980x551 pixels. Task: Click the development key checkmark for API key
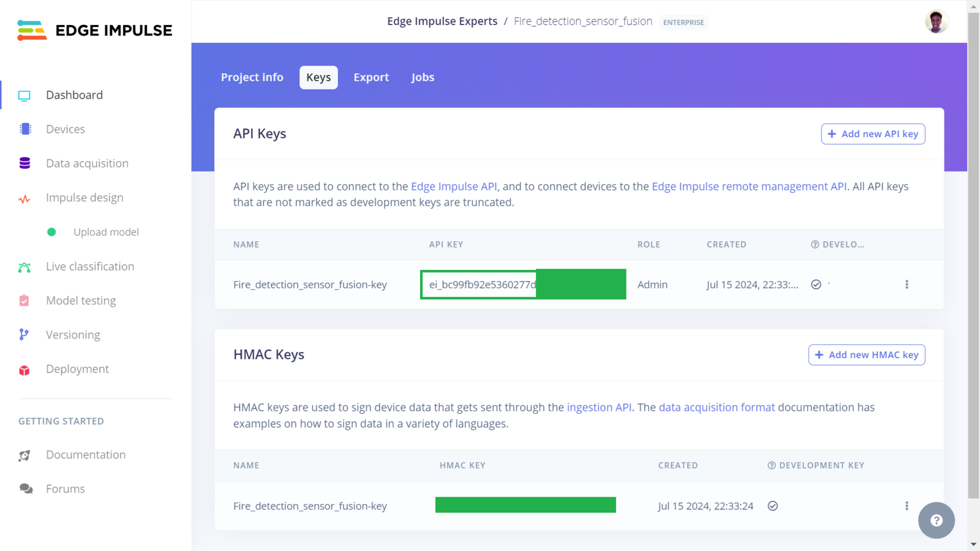pyautogui.click(x=816, y=285)
